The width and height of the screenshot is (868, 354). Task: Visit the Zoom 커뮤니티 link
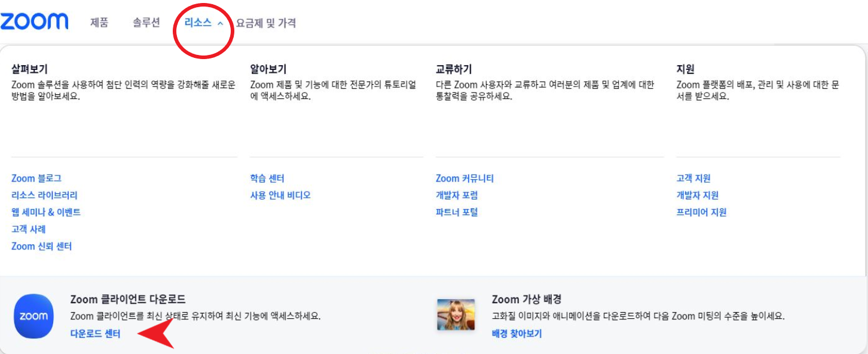tap(465, 178)
